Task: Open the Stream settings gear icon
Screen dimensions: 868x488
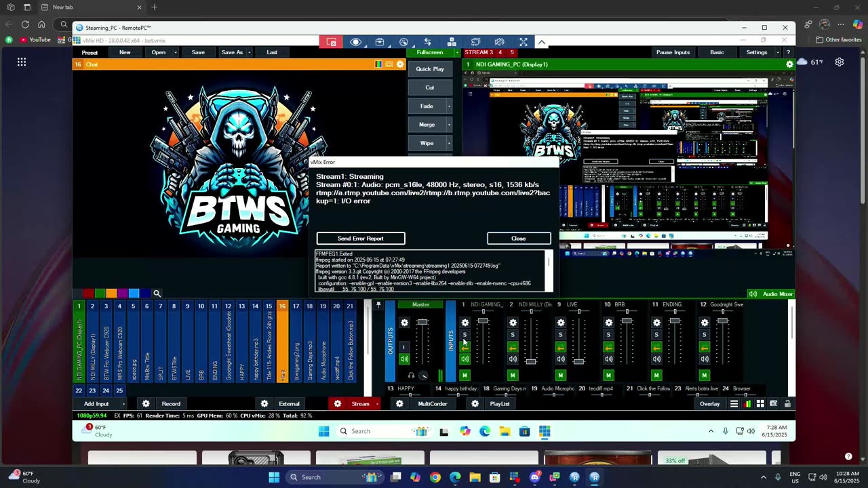Action: [338, 404]
